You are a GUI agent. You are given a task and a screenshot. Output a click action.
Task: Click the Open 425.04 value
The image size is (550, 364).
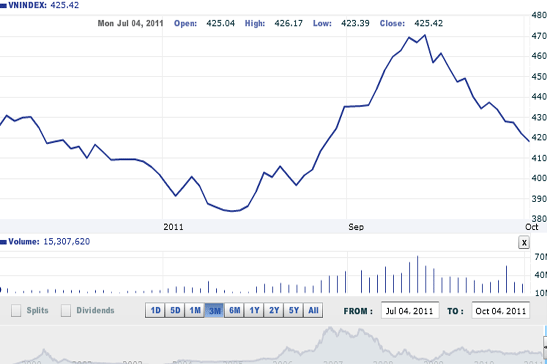[220, 23]
